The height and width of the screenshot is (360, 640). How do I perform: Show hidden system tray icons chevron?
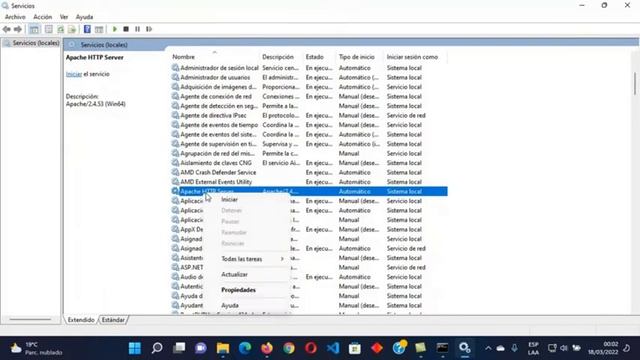tap(488, 348)
